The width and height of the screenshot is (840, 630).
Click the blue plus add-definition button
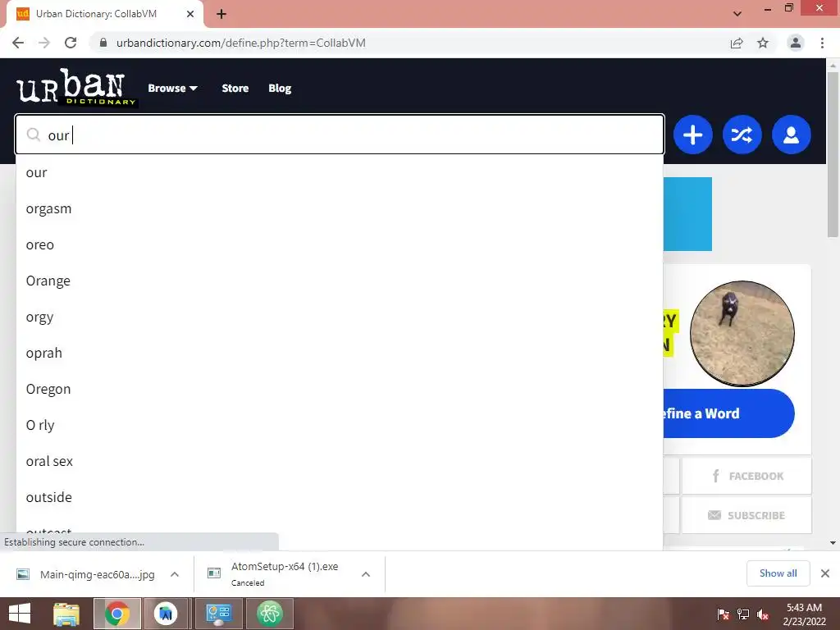[x=692, y=135]
